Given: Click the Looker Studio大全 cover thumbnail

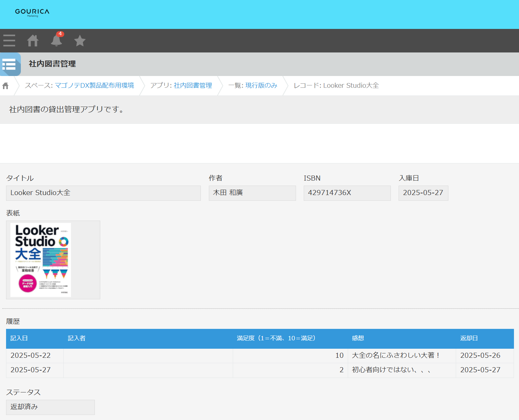Looking at the screenshot, I should click(41, 260).
